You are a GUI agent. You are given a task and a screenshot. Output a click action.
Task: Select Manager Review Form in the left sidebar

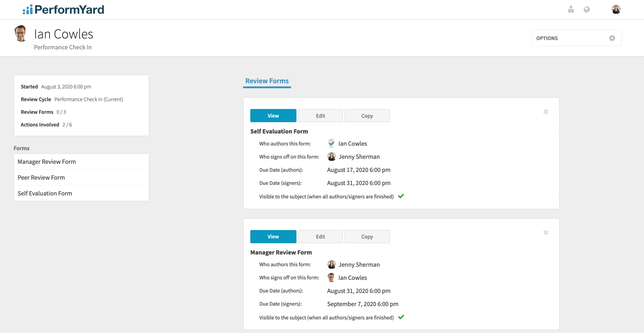pos(47,161)
